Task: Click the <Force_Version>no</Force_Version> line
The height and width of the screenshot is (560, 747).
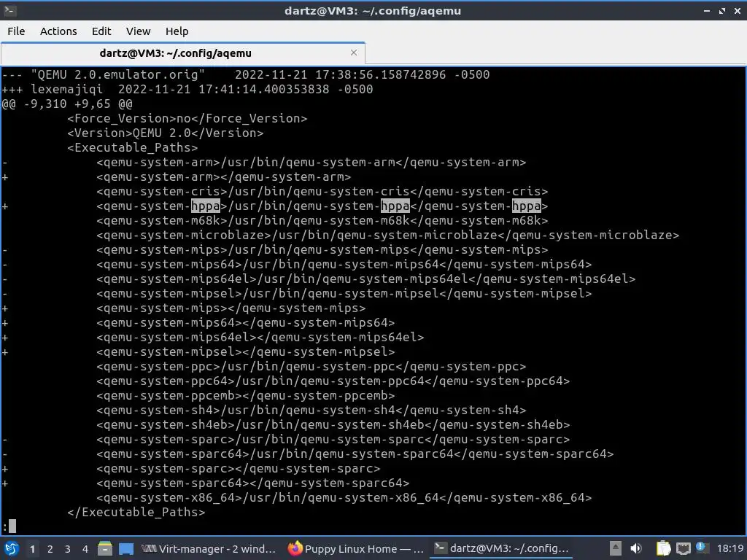Action: 187,119
